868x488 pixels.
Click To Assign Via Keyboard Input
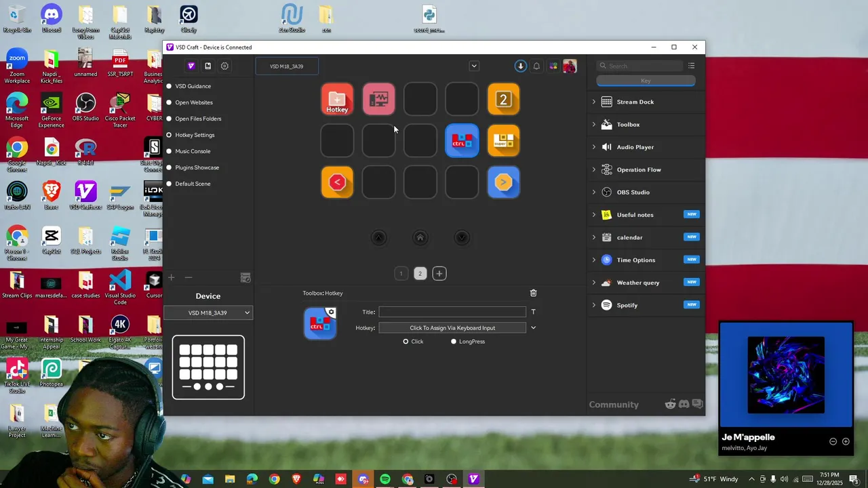(x=452, y=328)
